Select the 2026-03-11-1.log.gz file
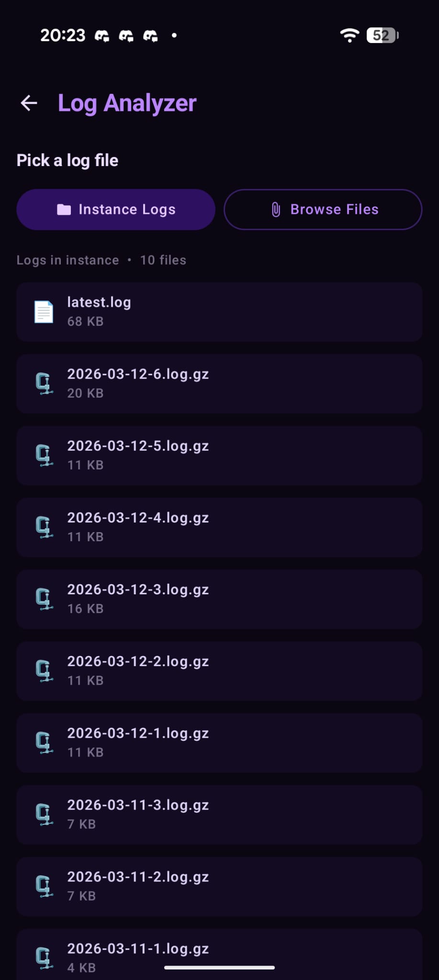This screenshot has height=980, width=439. pyautogui.click(x=219, y=952)
